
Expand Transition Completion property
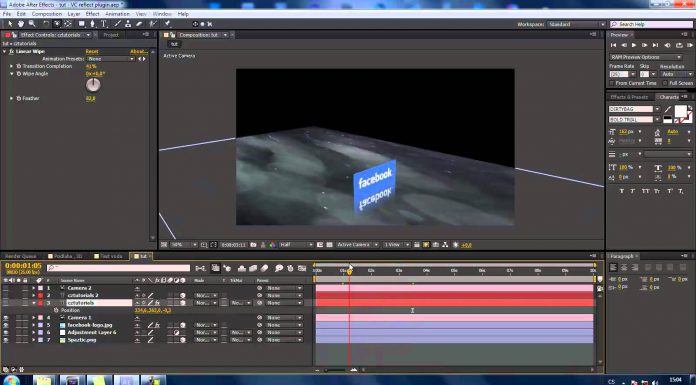(x=12, y=66)
